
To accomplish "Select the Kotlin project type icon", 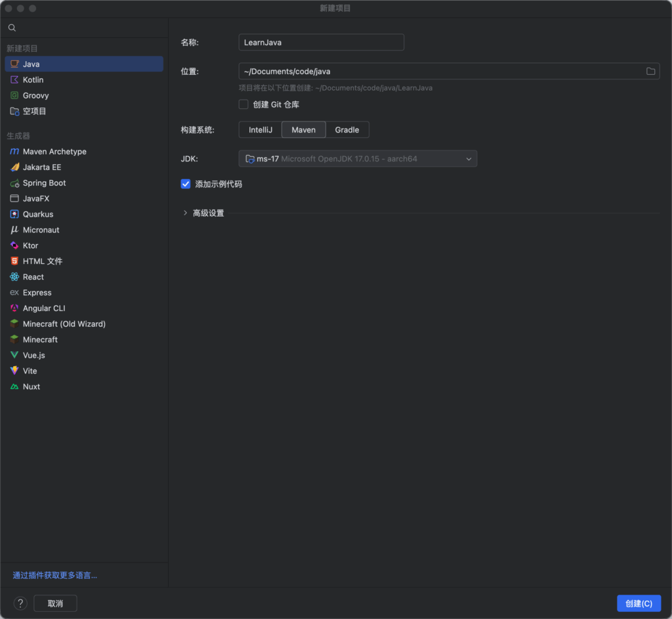I will click(x=14, y=79).
